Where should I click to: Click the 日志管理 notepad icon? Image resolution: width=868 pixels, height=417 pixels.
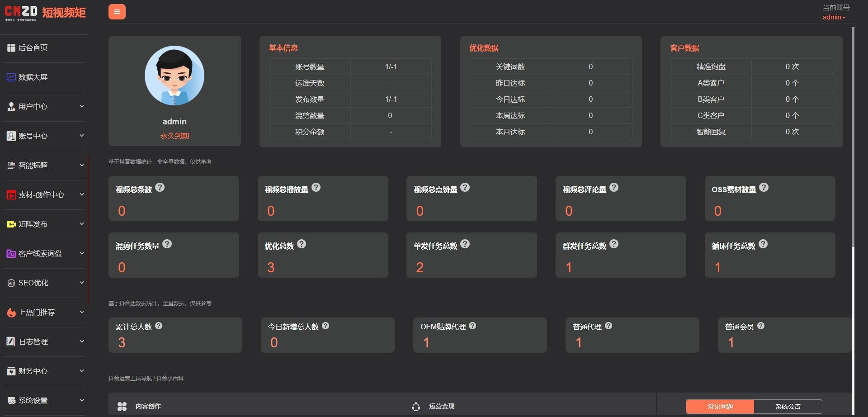pos(11,342)
